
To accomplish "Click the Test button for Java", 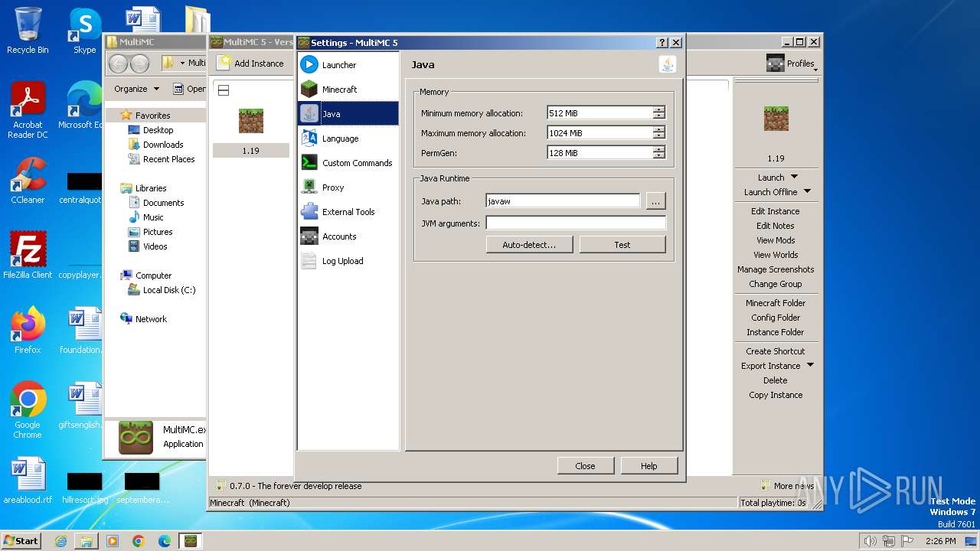I will [622, 245].
